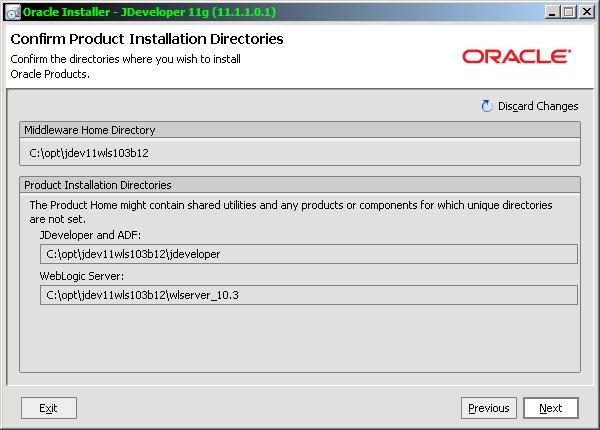Click the 'Confirm Product Installation Directories' heading

(147, 39)
